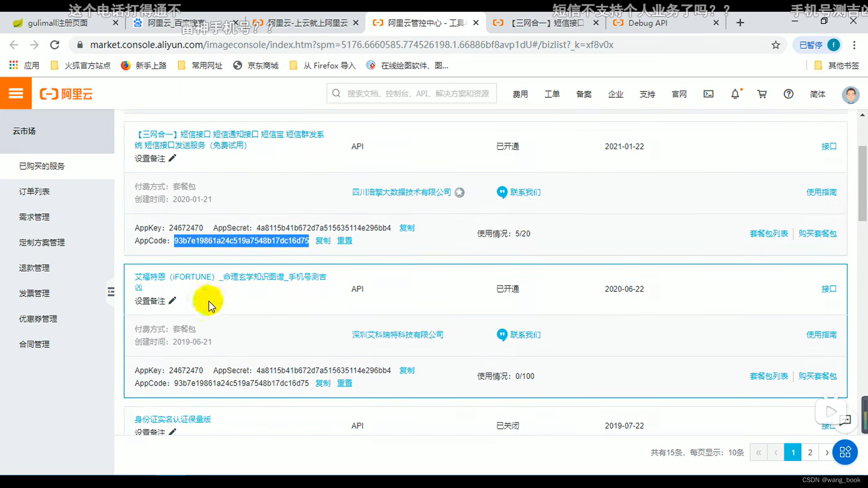Viewport: 868px width, 488px height.
Task: Open 使用指南 for the SMS service
Action: click(821, 192)
